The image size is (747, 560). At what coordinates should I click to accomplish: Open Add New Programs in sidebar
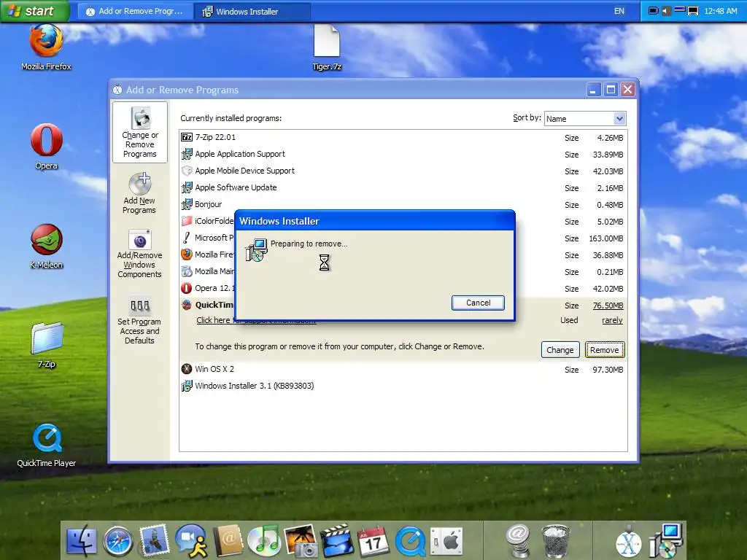139,193
